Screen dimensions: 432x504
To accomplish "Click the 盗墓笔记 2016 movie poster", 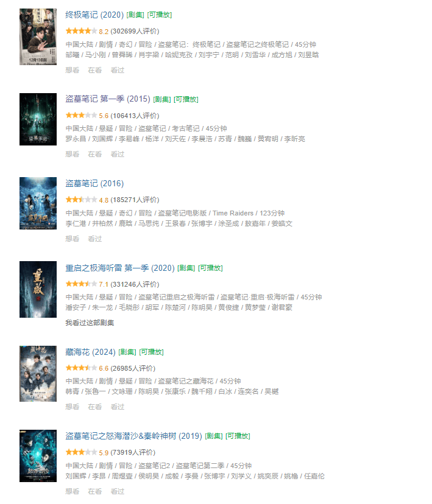I will click(38, 203).
